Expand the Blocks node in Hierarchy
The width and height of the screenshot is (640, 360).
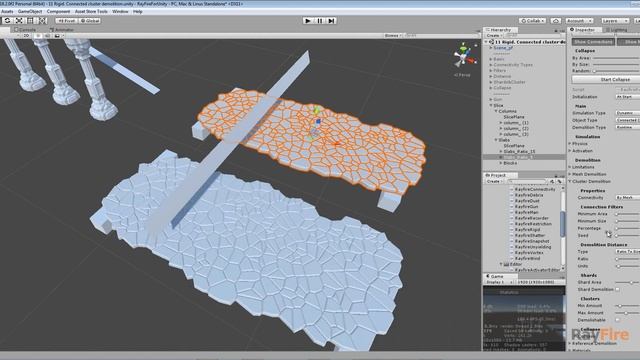[x=501, y=163]
